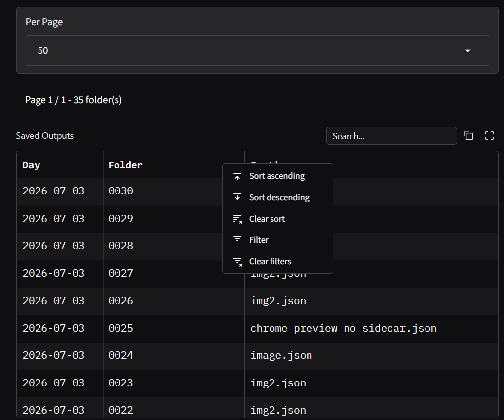Click the Filter funnel icon
This screenshot has width=504, height=420.
[237, 239]
